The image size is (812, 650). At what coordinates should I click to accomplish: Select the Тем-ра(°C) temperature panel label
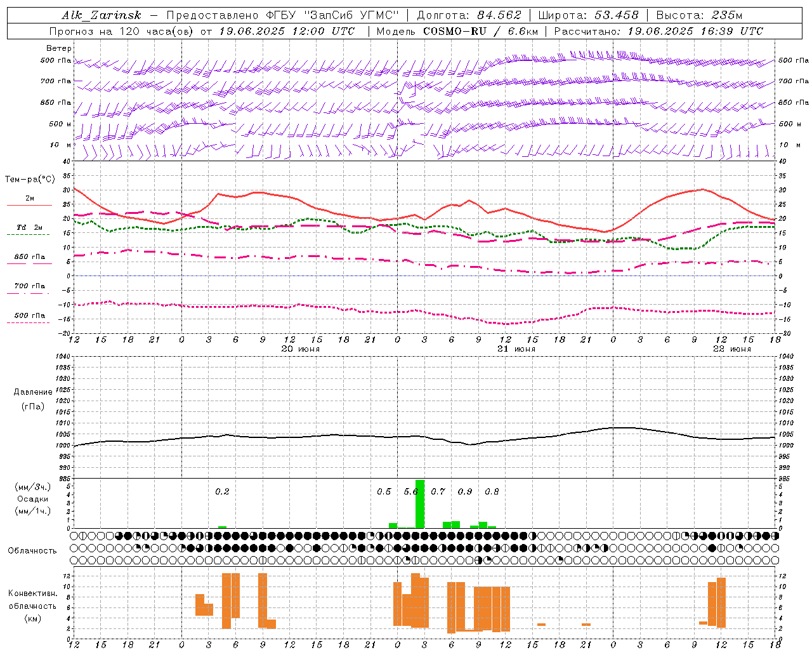coord(30,180)
